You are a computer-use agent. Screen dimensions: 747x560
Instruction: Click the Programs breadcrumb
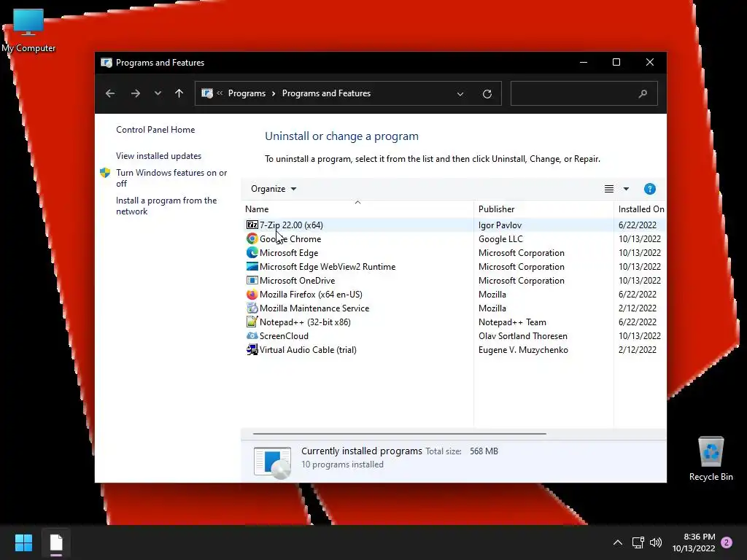(247, 93)
